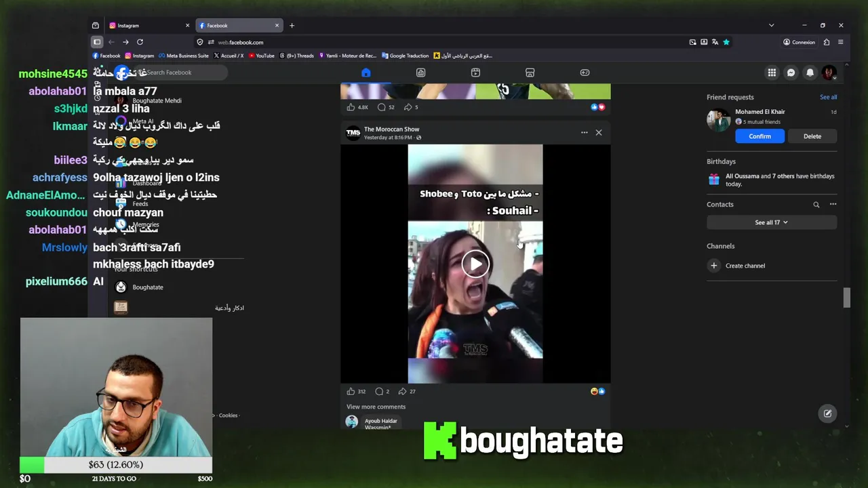
Task: View more comments on the post
Action: [376, 407]
